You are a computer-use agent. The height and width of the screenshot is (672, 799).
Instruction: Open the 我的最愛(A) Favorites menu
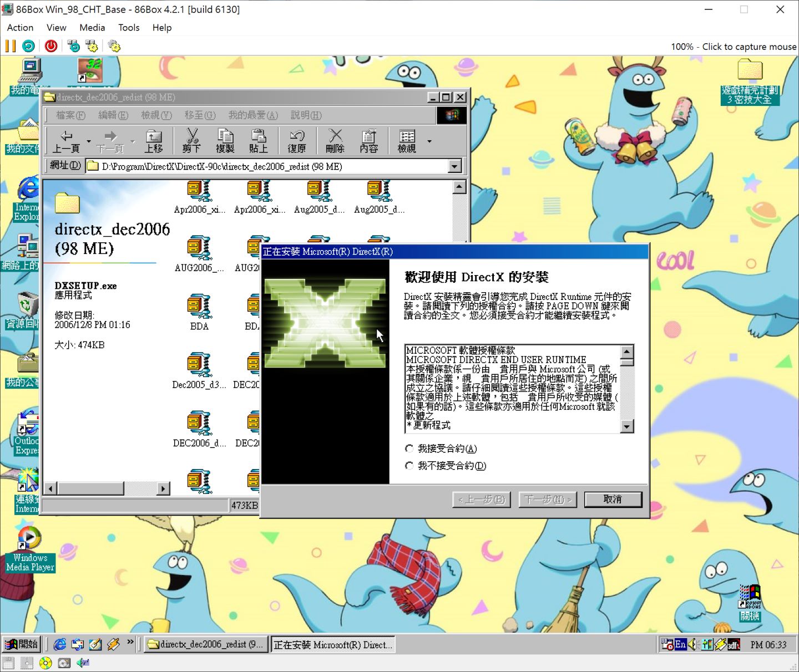[x=253, y=115]
